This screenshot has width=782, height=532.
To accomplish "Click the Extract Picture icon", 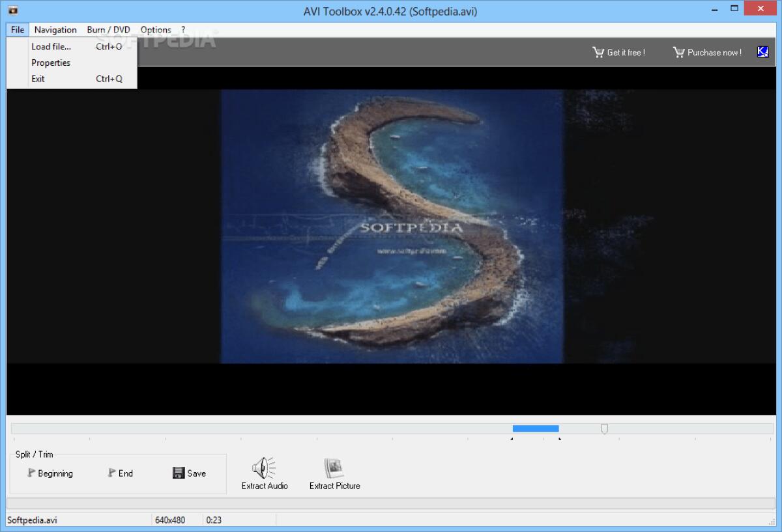I will coord(334,468).
